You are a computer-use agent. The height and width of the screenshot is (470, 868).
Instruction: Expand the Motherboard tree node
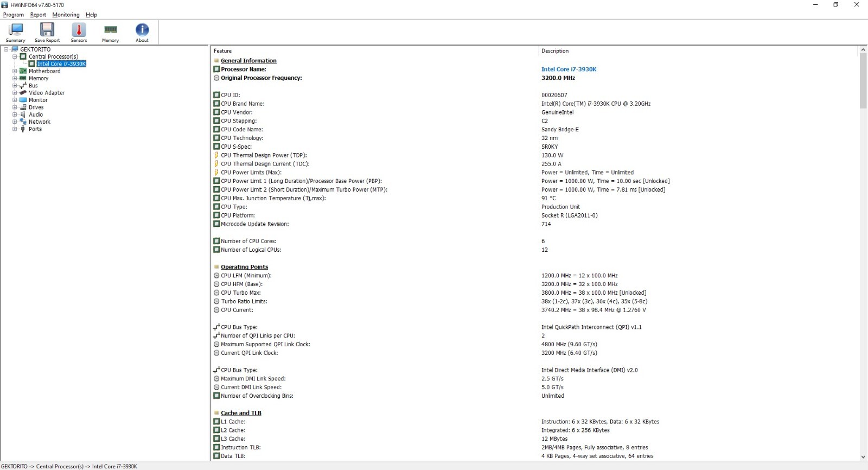point(15,71)
